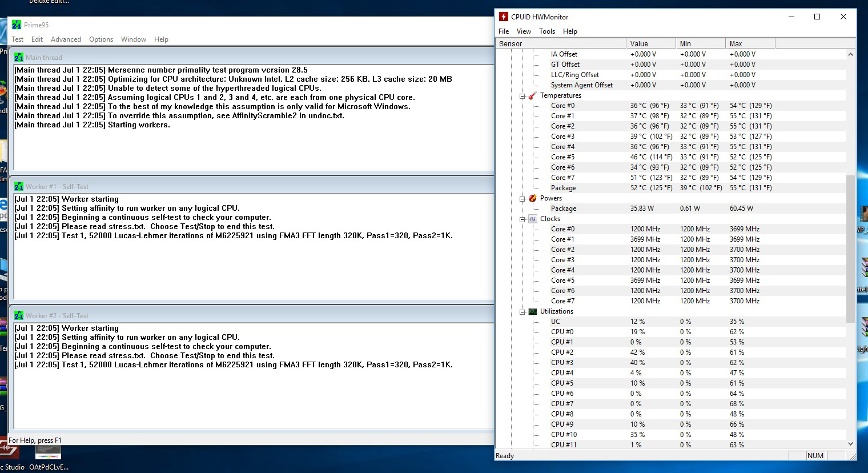Click Worker #2 'Worker starting' line
The width and height of the screenshot is (868, 473).
pos(67,328)
